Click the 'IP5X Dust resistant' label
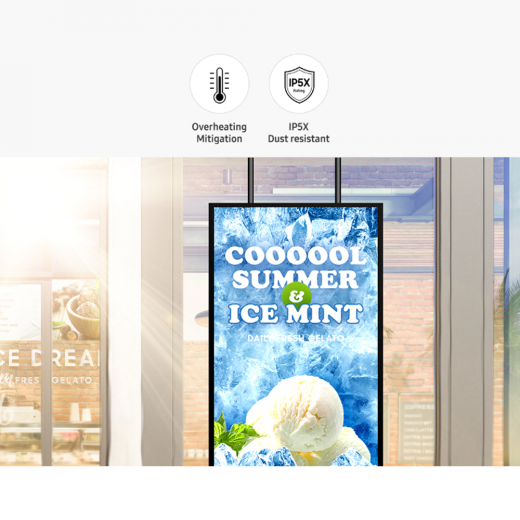Image resolution: width=520 pixels, height=520 pixels. coord(299,133)
